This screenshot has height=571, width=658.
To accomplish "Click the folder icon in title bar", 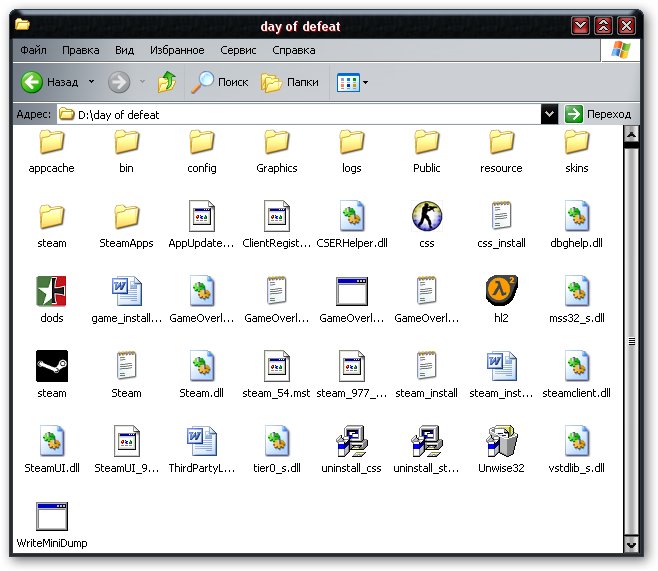I will click(22, 24).
